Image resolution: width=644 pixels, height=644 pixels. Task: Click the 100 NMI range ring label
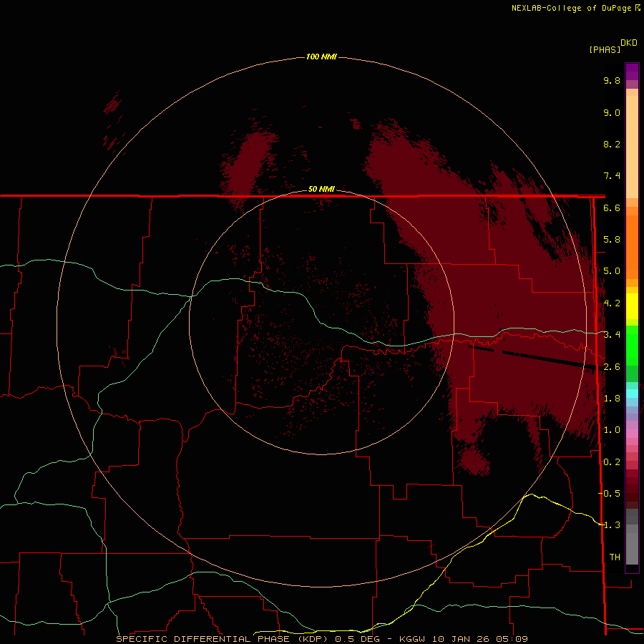pos(321,57)
